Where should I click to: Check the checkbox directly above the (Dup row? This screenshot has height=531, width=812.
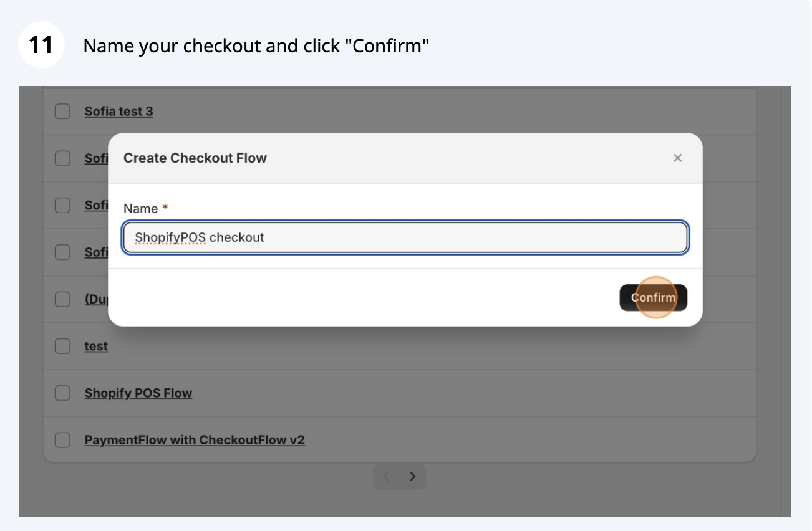[62, 252]
